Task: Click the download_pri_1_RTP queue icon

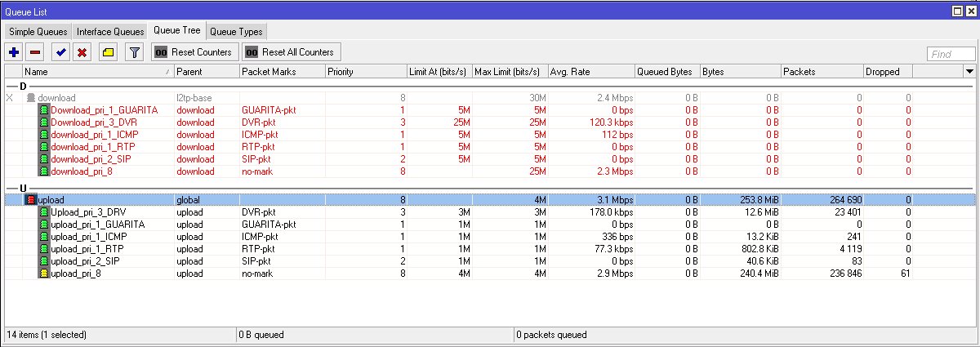Action: (x=44, y=147)
